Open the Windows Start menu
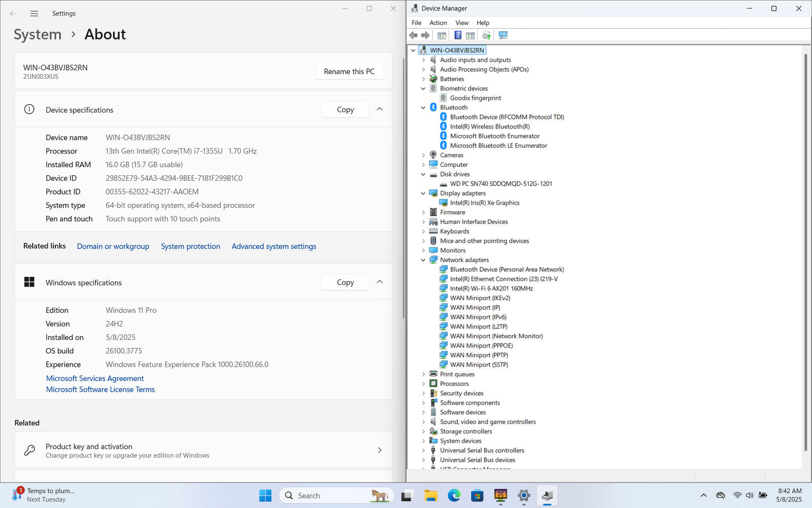 tap(265, 496)
